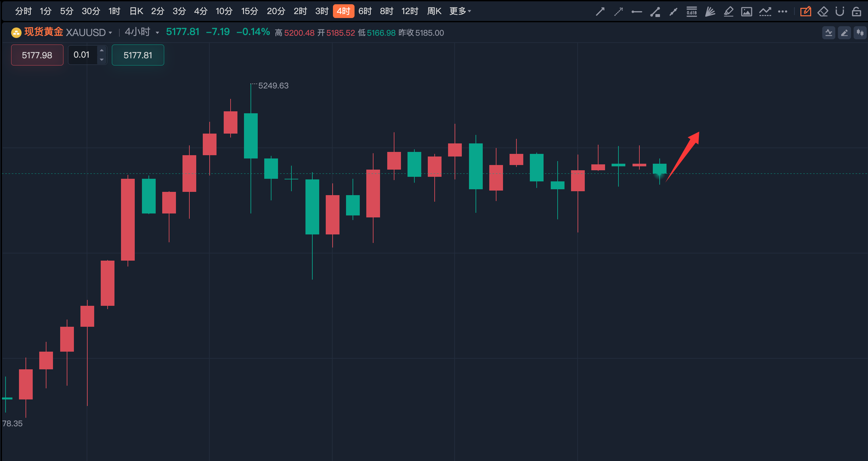Click the green 5177.81 buy price button
The image size is (868, 461).
click(x=138, y=55)
